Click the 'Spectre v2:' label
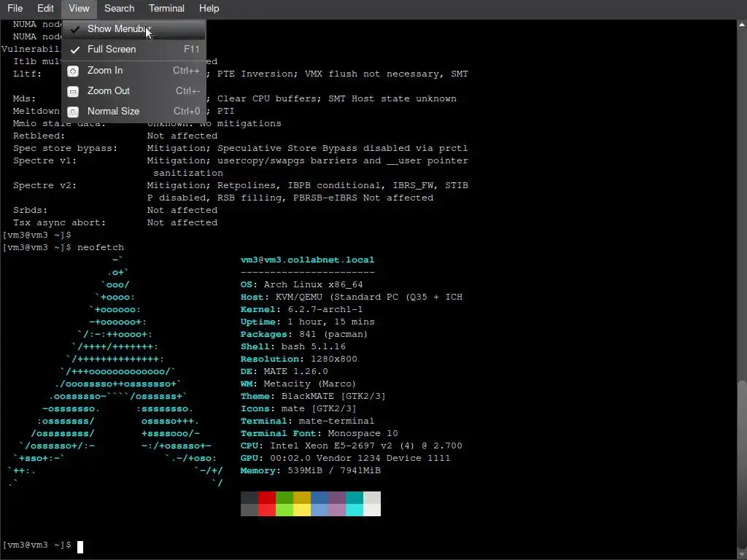 (44, 186)
